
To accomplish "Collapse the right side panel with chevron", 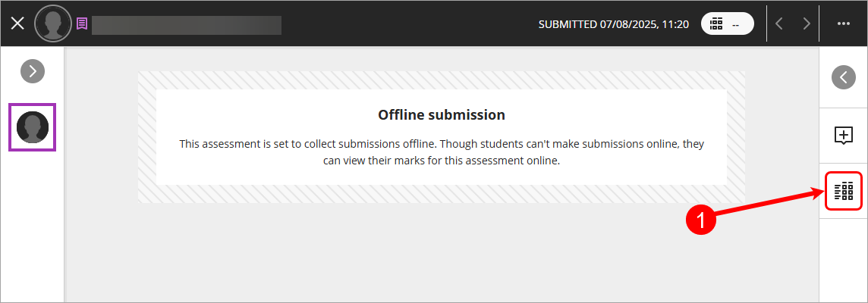I will coord(843,77).
